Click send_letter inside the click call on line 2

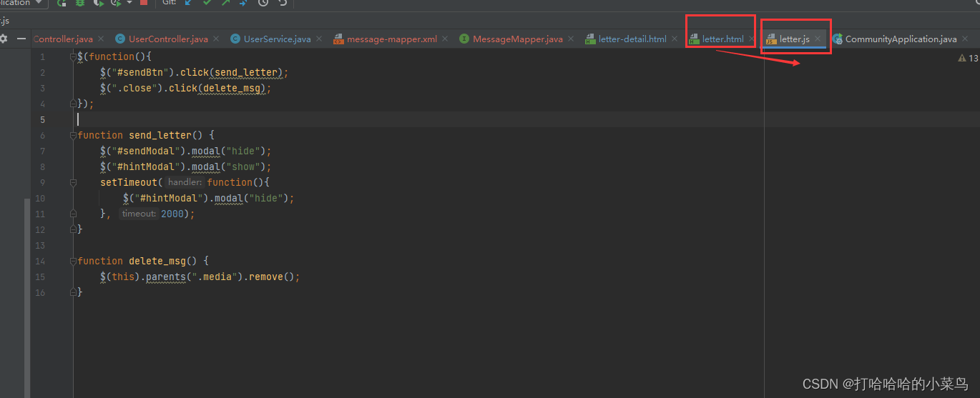point(248,72)
